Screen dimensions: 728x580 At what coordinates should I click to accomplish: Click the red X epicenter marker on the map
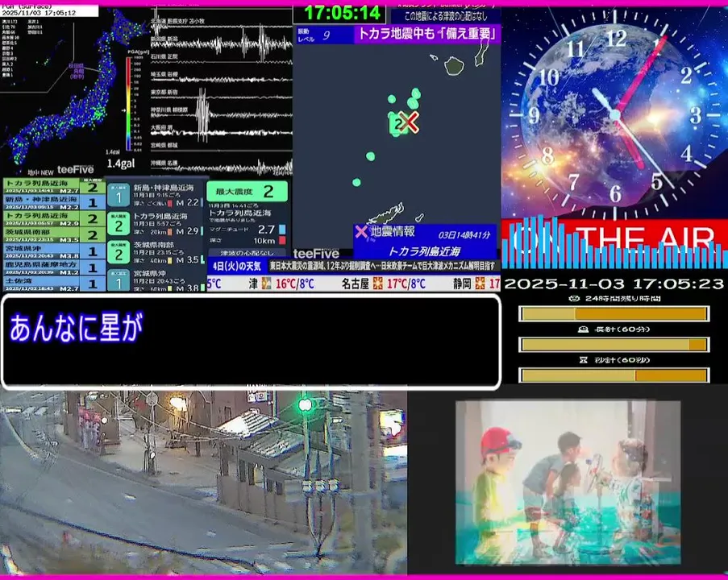tap(409, 122)
